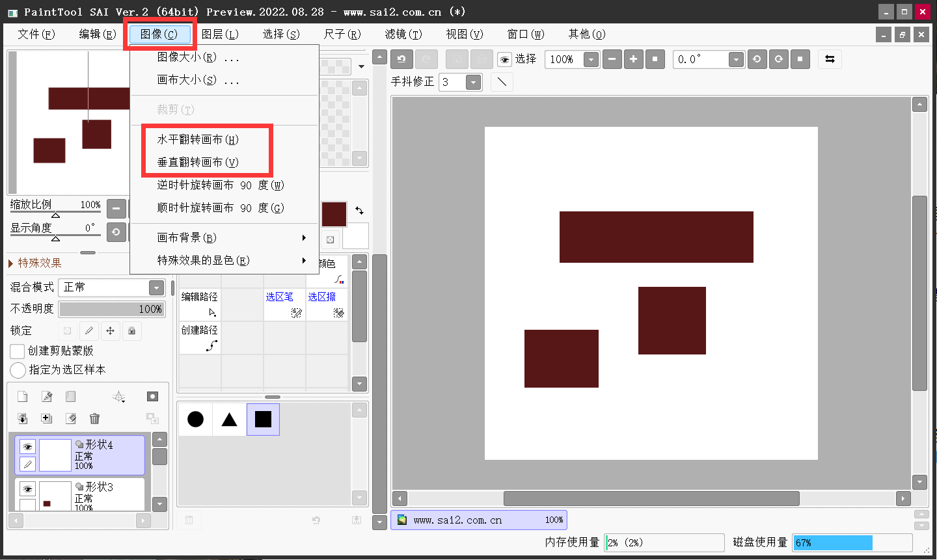Expand the 特殊效果 section
The image size is (937, 560).
[x=35, y=263]
